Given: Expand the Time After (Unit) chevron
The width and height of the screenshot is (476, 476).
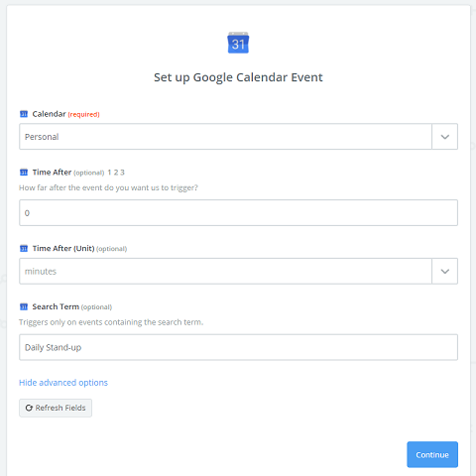Looking at the screenshot, I should click(445, 271).
